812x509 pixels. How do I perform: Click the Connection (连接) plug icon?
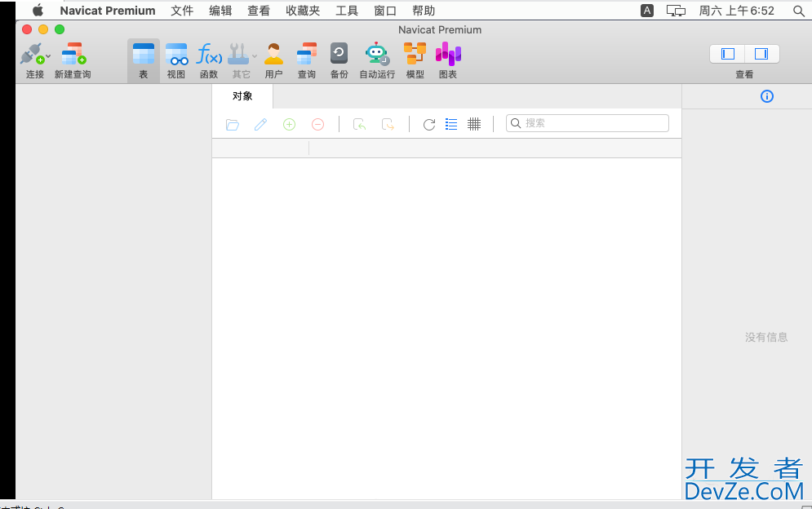pyautogui.click(x=32, y=54)
